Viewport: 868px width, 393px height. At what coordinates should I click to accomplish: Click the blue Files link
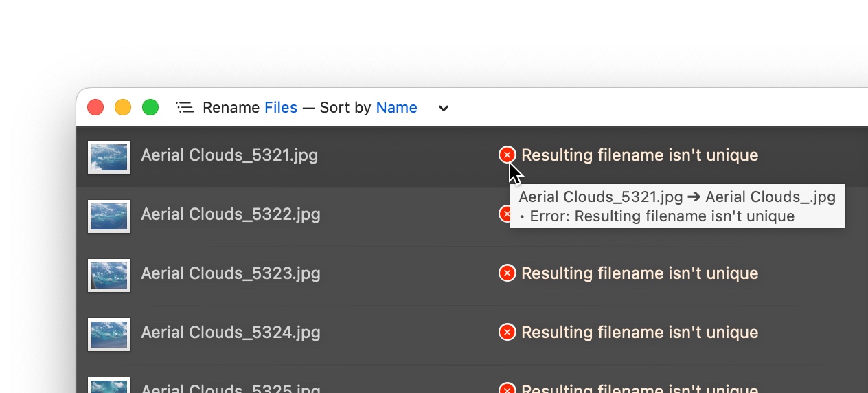coord(281,107)
